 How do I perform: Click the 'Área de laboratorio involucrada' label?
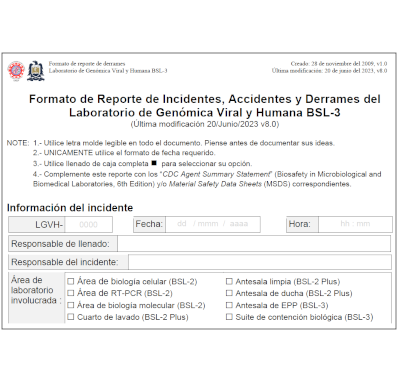(x=36, y=290)
